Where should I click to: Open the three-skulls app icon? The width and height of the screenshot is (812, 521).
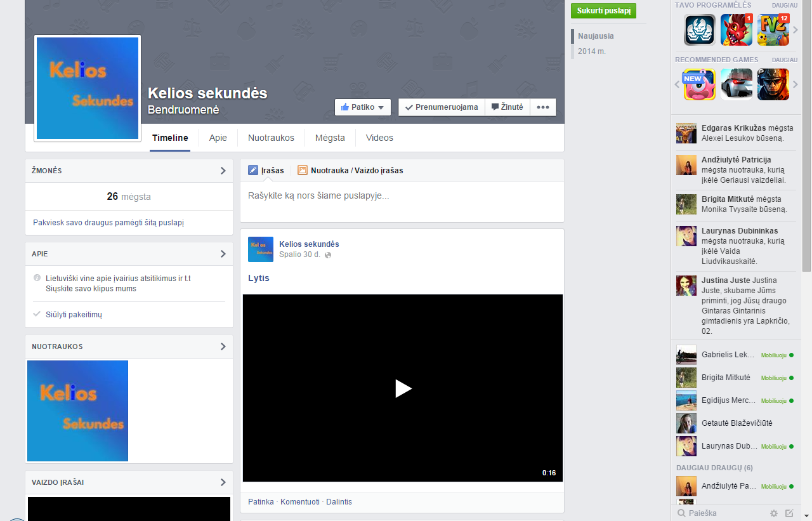[700, 30]
